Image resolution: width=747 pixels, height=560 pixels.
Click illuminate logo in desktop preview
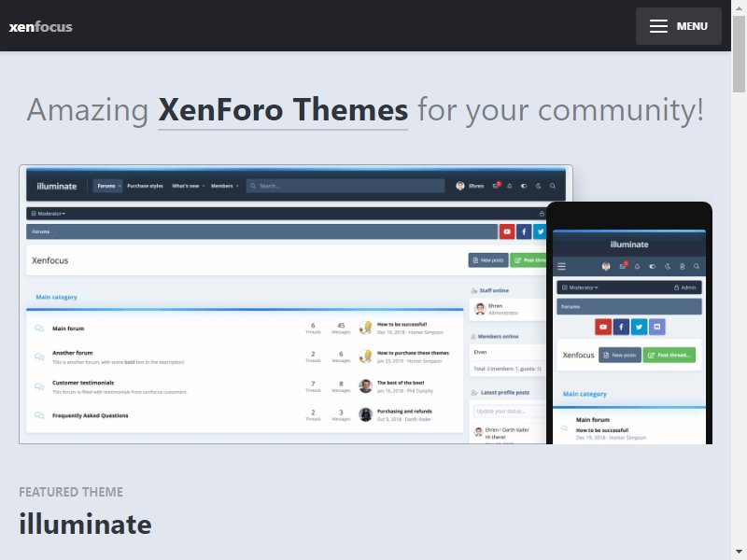(57, 186)
